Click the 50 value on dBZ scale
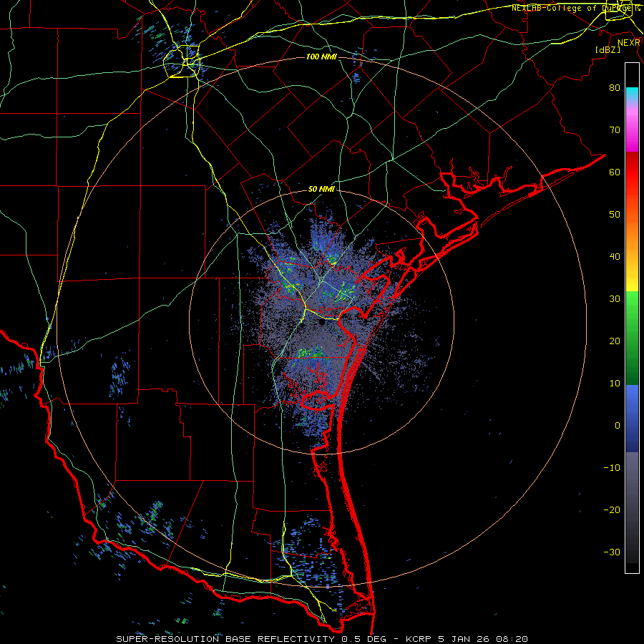The image size is (644, 644). pyautogui.click(x=615, y=215)
